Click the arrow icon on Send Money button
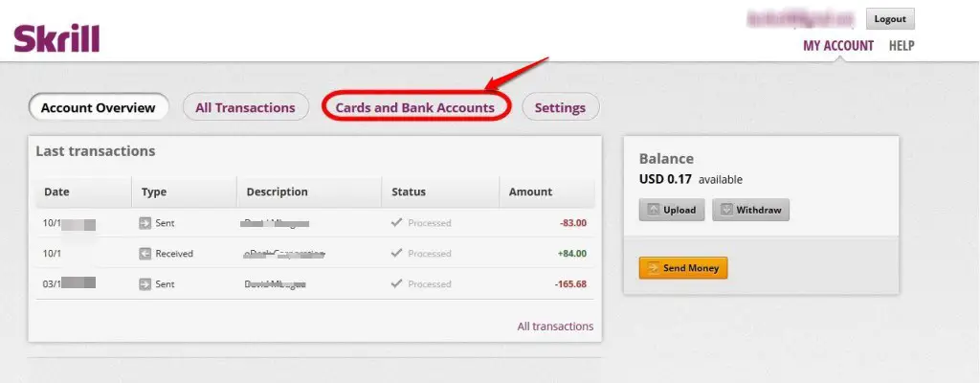This screenshot has height=383, width=980. pyautogui.click(x=653, y=268)
